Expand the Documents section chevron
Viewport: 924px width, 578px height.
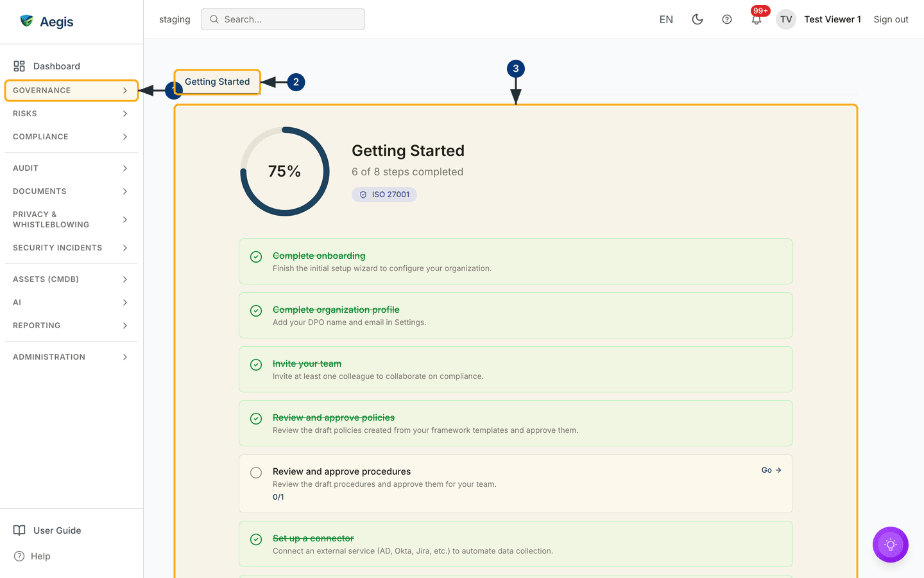[125, 191]
